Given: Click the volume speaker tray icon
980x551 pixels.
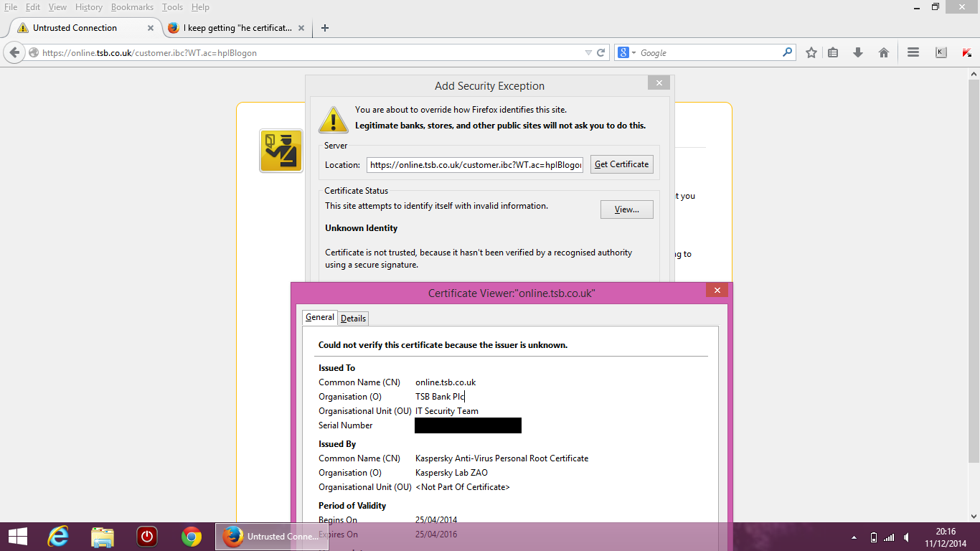Looking at the screenshot, I should pos(907,537).
